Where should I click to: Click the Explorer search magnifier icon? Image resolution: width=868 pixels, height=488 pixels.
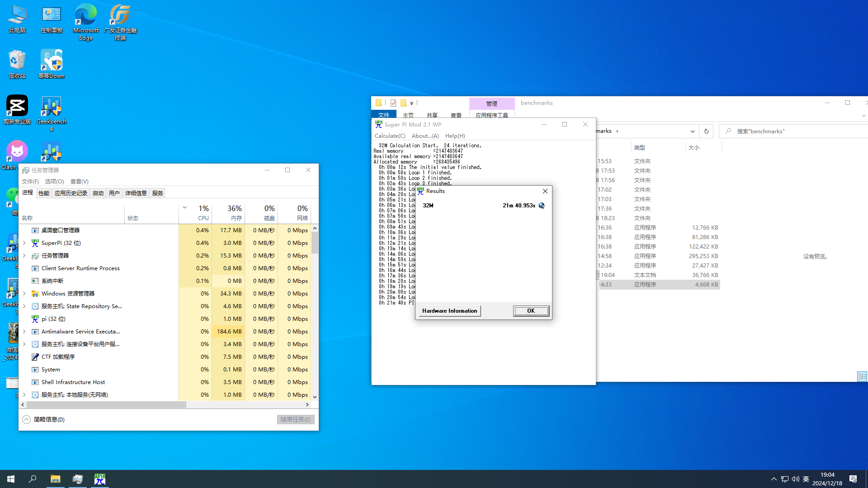[x=728, y=131]
